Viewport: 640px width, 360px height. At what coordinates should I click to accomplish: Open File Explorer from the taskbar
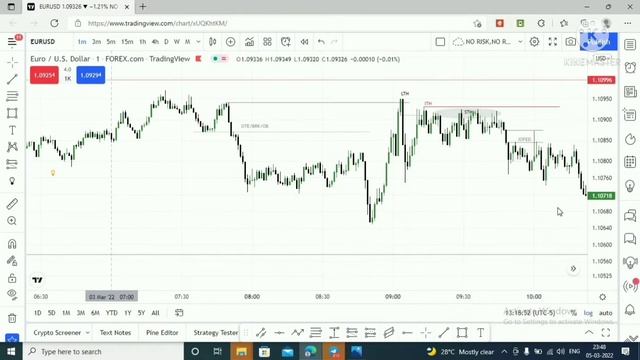point(241,351)
